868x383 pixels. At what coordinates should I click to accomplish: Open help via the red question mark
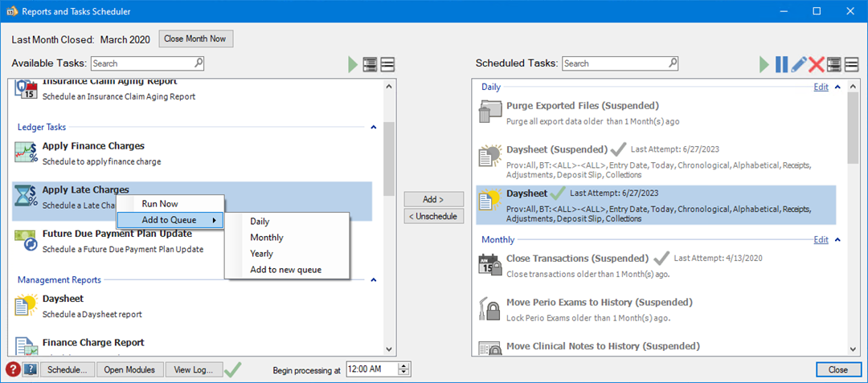(x=13, y=369)
